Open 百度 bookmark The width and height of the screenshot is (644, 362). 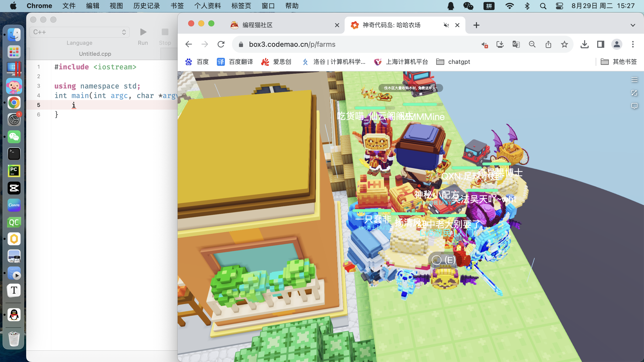click(197, 62)
